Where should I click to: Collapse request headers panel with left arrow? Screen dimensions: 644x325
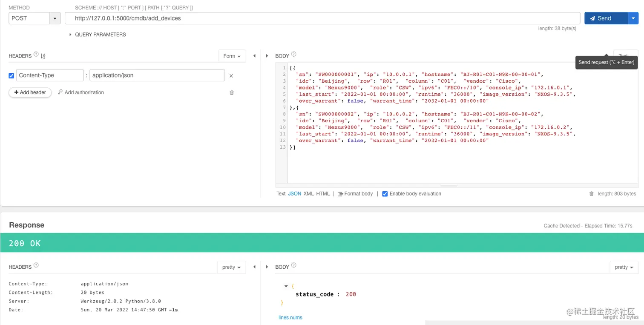point(254,56)
